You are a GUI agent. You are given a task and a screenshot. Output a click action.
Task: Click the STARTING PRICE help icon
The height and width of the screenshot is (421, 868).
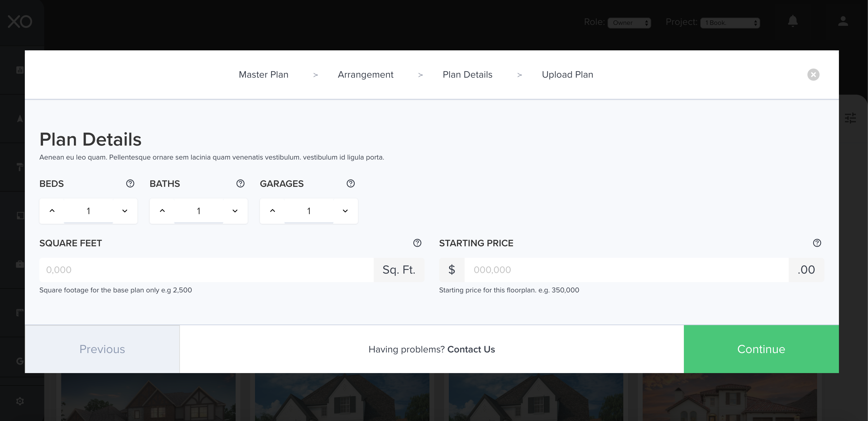coord(817,243)
